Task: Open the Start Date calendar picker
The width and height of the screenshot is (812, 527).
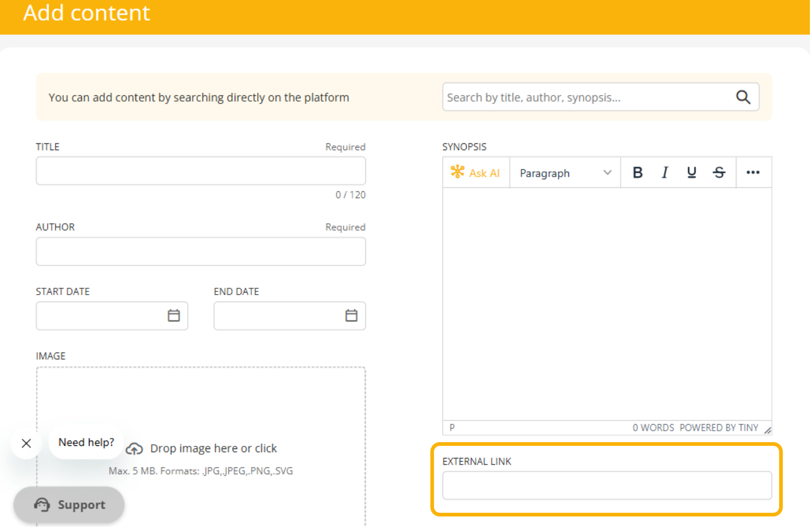Action: [173, 316]
